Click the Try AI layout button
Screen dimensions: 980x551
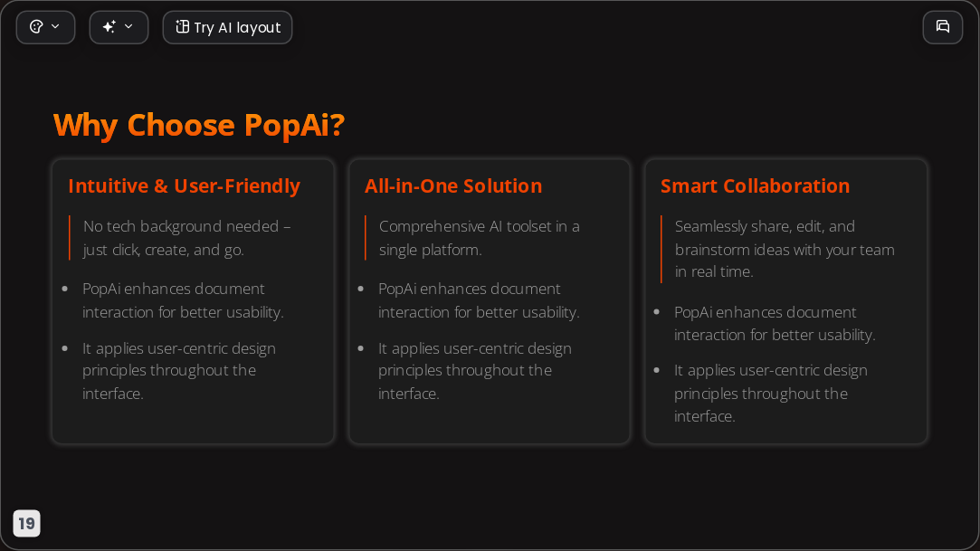[227, 27]
